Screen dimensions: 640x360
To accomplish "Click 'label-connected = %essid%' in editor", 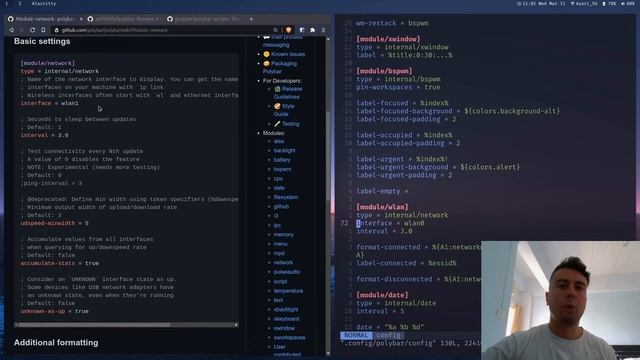I will [406, 263].
